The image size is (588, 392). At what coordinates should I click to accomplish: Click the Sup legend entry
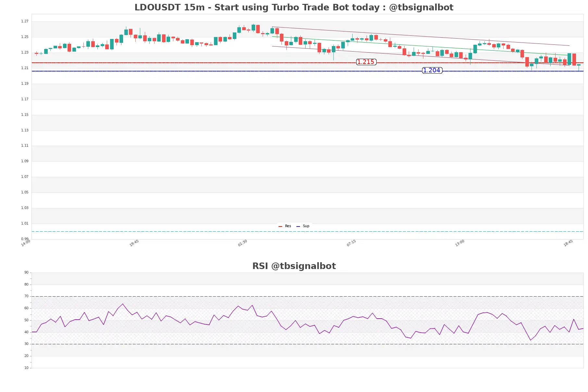click(303, 226)
